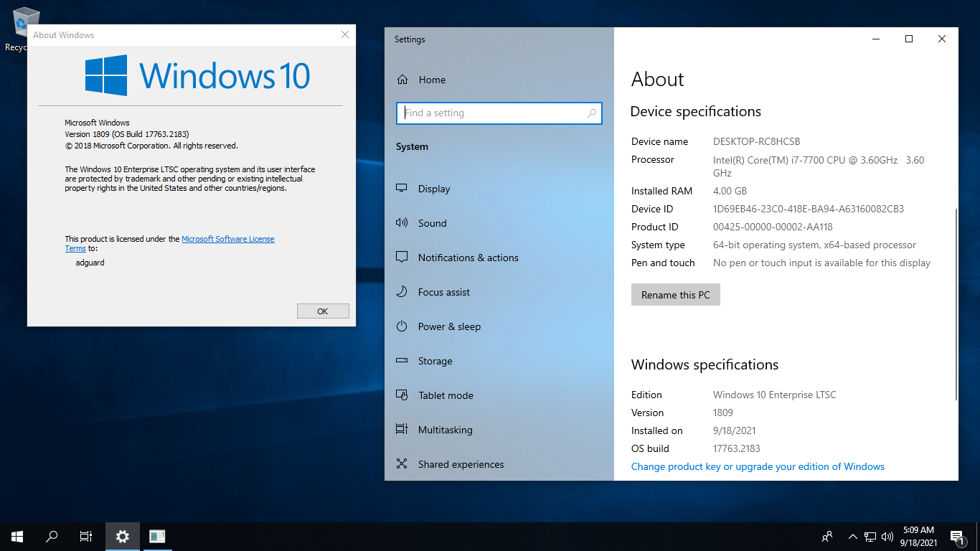Open Shared experiences settings

(x=461, y=464)
